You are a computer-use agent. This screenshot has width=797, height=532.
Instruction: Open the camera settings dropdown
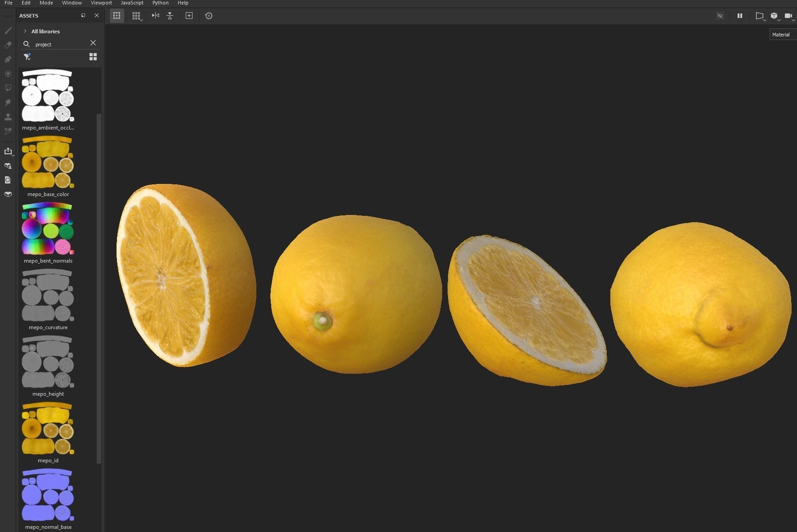pyautogui.click(x=789, y=16)
